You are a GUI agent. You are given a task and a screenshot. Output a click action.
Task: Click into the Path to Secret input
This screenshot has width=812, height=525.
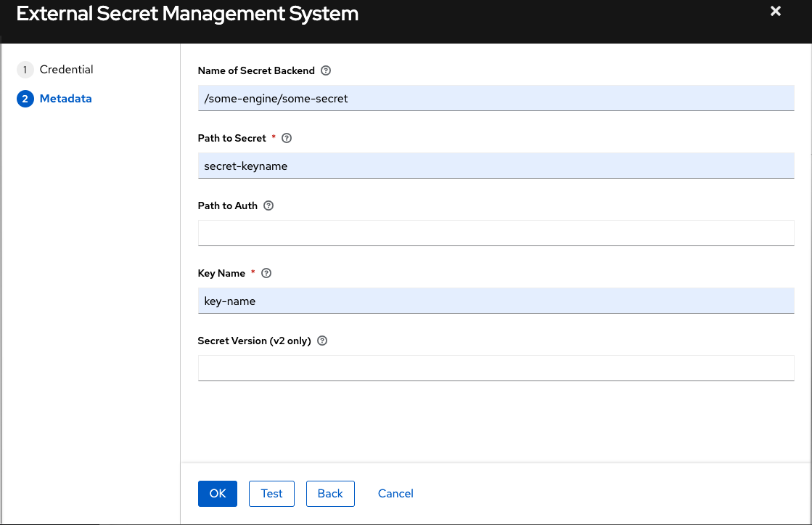(x=496, y=166)
